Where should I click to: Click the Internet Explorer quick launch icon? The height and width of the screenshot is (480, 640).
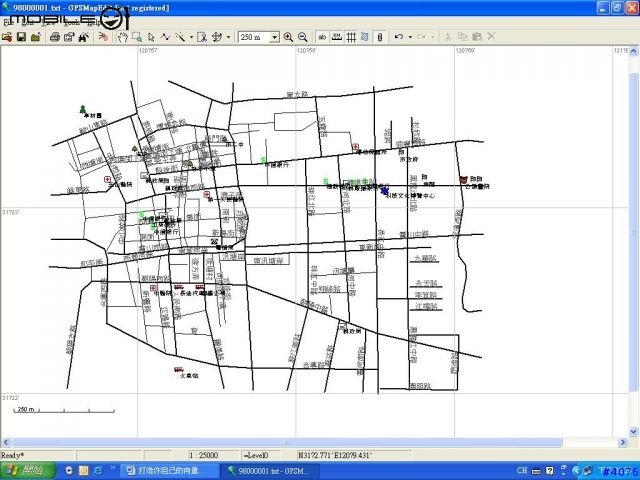(98, 471)
